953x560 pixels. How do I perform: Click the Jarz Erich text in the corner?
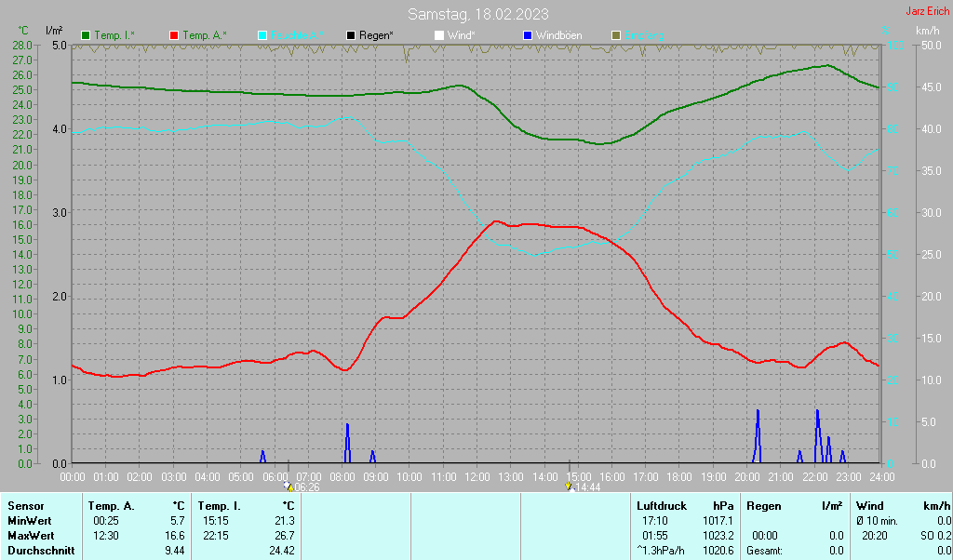point(927,12)
